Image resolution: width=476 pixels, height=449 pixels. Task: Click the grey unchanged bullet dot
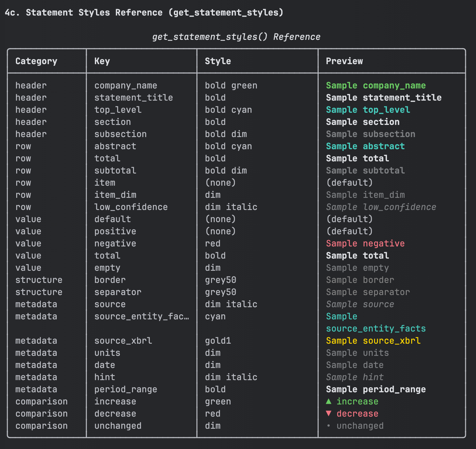328,426
